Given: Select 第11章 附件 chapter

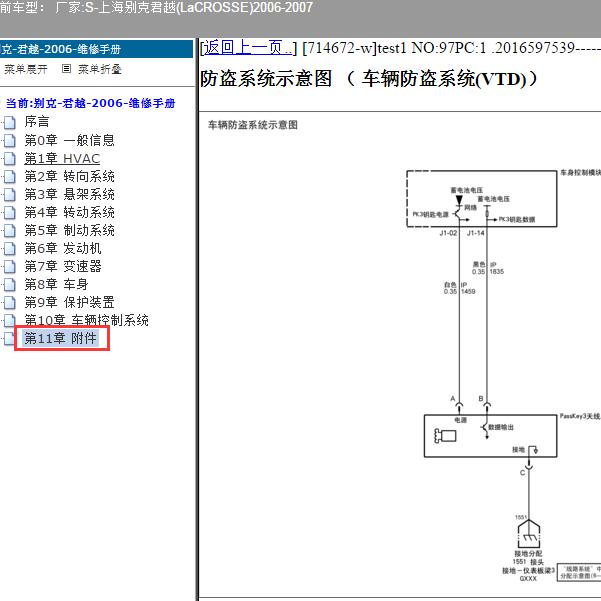Looking at the screenshot, I should click(x=60, y=338).
